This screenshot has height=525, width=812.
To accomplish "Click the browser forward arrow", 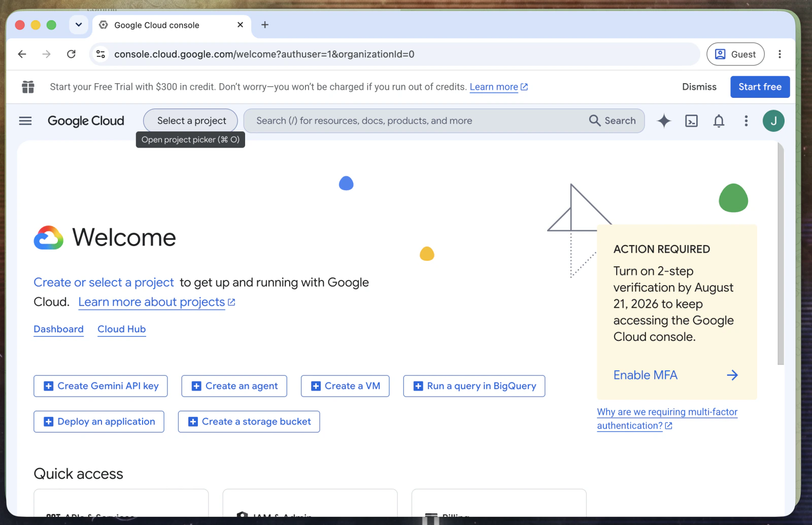I will coord(46,54).
